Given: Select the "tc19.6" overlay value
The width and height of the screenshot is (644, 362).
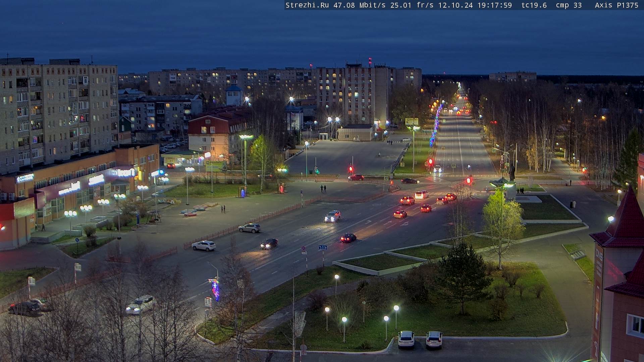Looking at the screenshot, I should pyautogui.click(x=534, y=5).
